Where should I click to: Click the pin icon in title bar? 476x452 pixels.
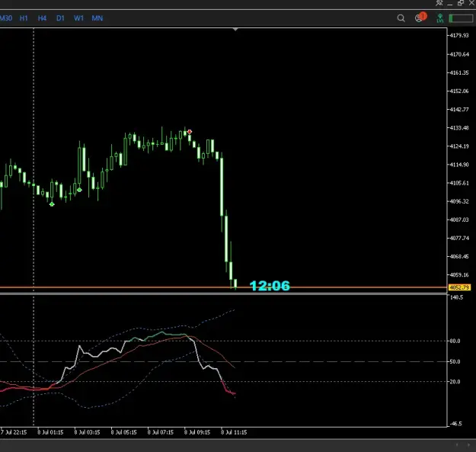coord(439,3)
